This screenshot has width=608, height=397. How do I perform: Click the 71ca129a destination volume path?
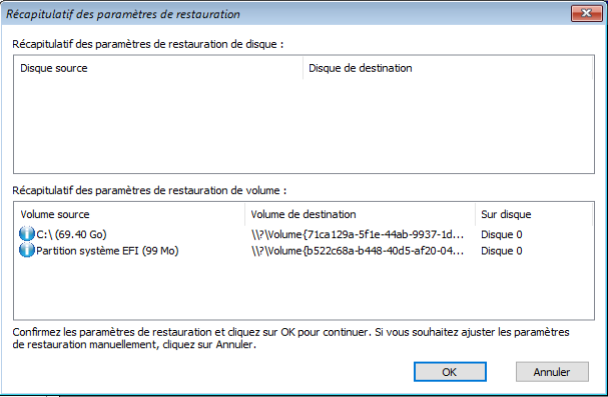357,234
